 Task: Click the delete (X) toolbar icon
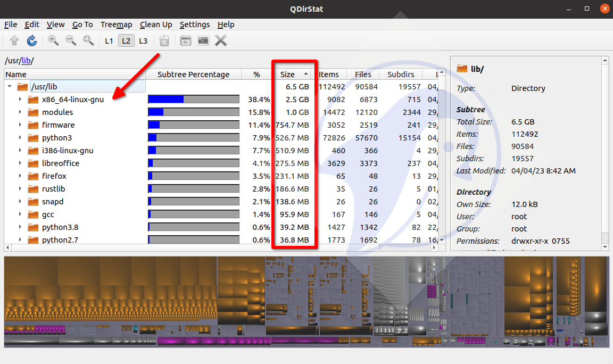[x=220, y=40]
